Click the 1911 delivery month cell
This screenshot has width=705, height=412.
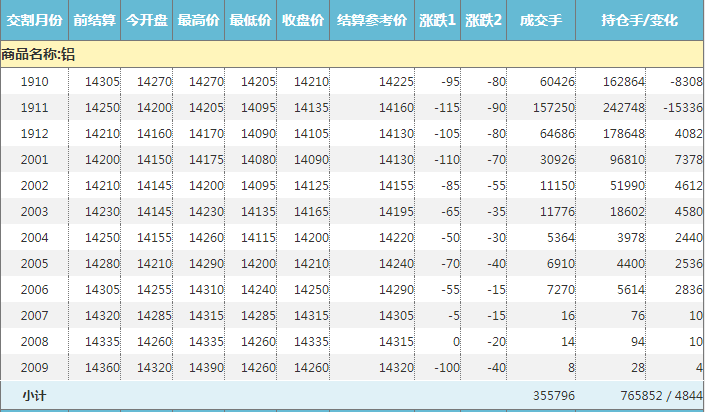point(34,108)
